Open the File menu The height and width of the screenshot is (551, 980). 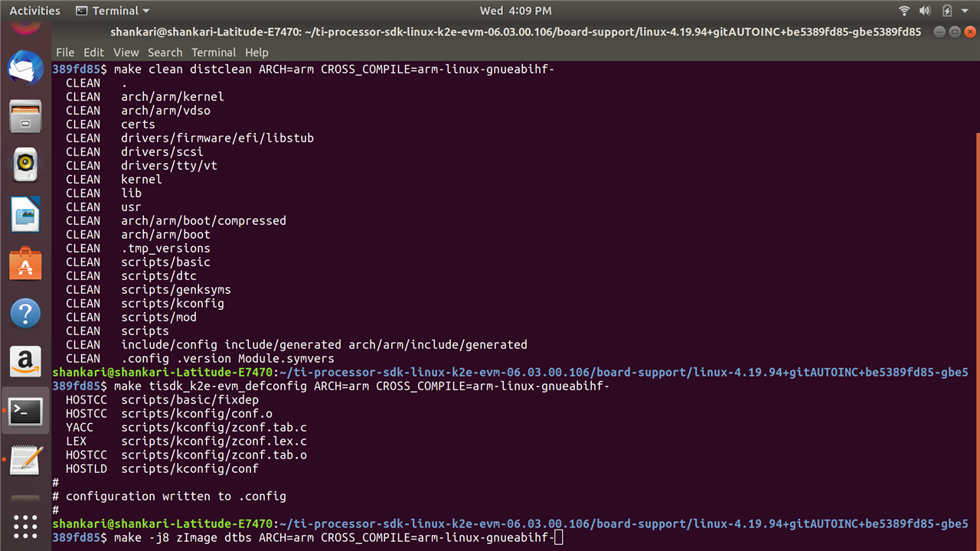coord(65,52)
